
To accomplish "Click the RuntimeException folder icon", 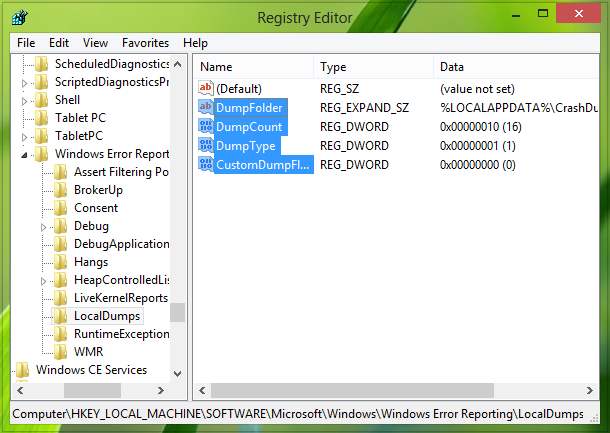I will pos(61,334).
